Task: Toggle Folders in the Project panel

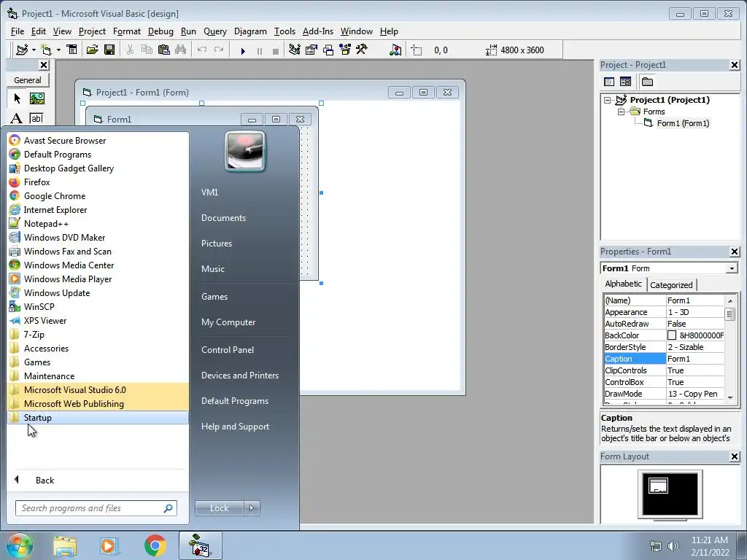Action: tap(647, 82)
